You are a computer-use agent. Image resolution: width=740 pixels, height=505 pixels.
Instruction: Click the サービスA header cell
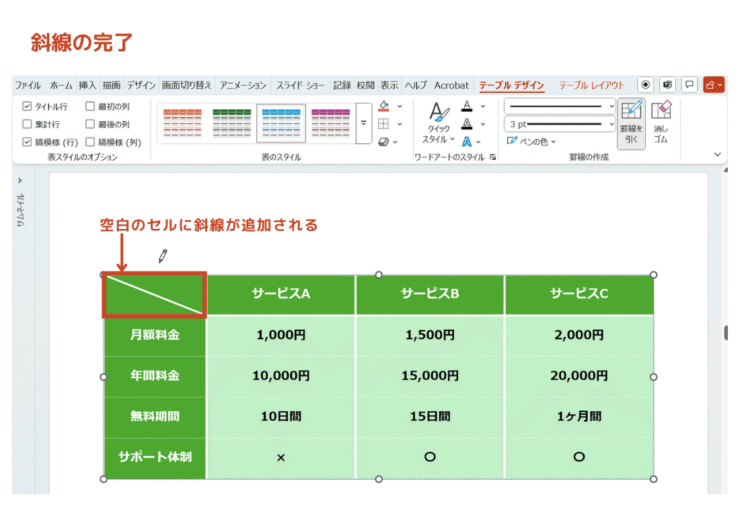coord(281,294)
